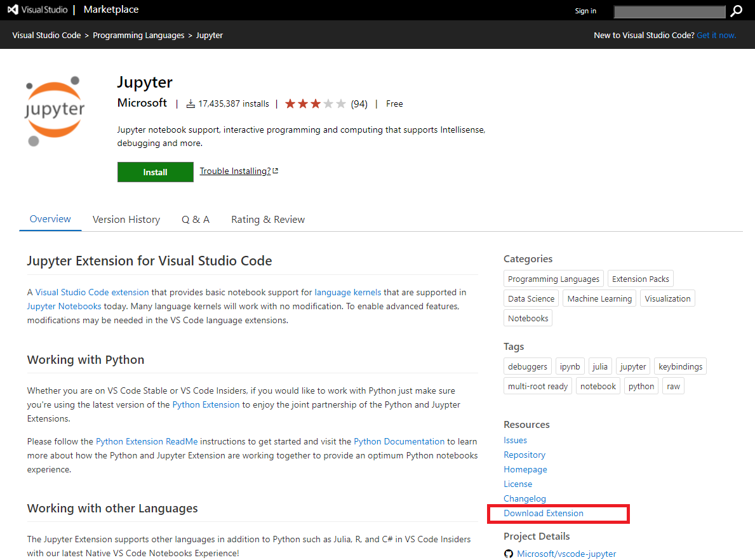
Task: Click the Visual Studio logo icon
Action: pyautogui.click(x=13, y=10)
